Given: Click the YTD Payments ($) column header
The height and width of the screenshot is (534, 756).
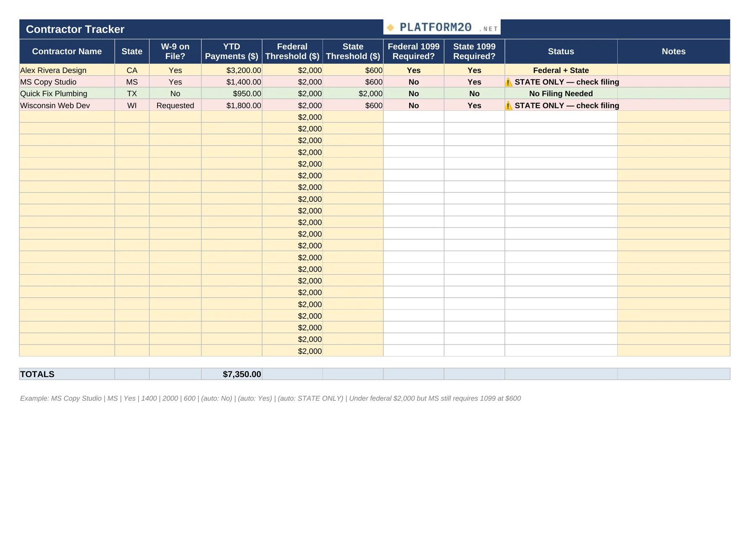Looking at the screenshot, I should (x=232, y=52).
